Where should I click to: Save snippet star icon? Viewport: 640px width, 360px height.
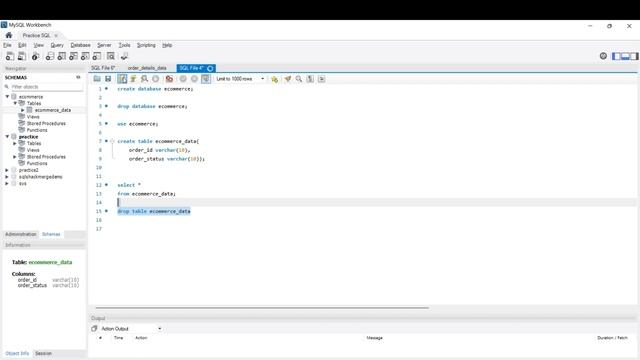point(274,79)
